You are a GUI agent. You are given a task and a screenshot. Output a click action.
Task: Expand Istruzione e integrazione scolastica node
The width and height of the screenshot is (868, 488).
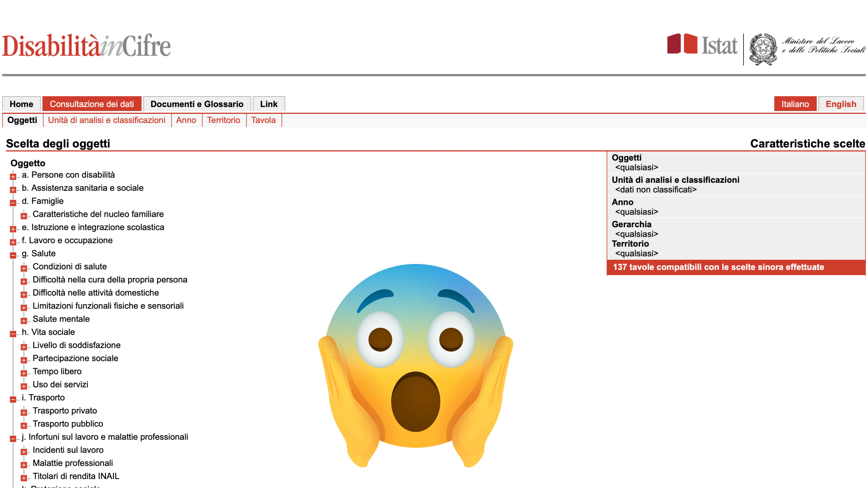[x=13, y=229]
